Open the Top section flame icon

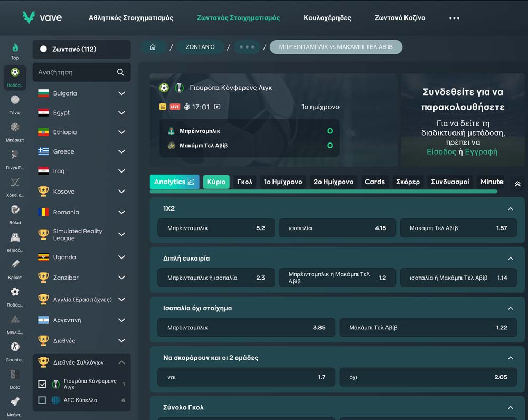point(15,48)
